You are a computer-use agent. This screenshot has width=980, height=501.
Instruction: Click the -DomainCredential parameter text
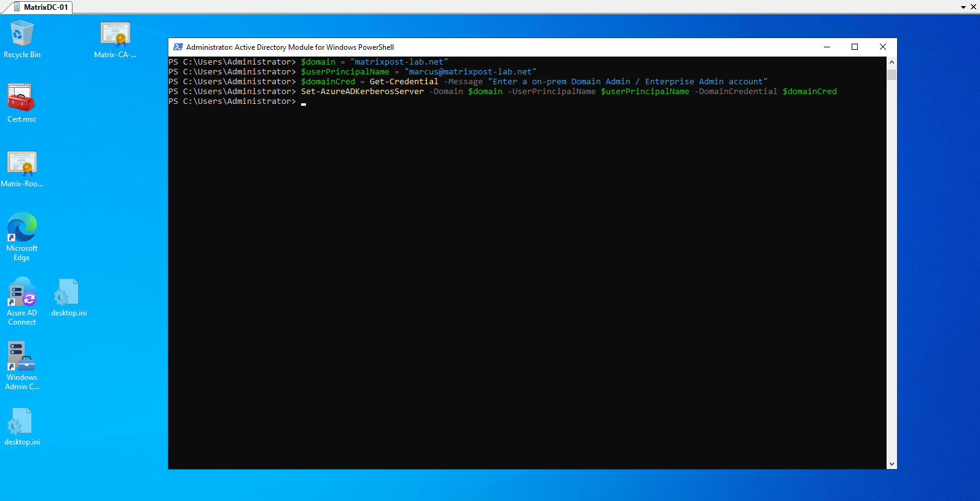pos(736,92)
